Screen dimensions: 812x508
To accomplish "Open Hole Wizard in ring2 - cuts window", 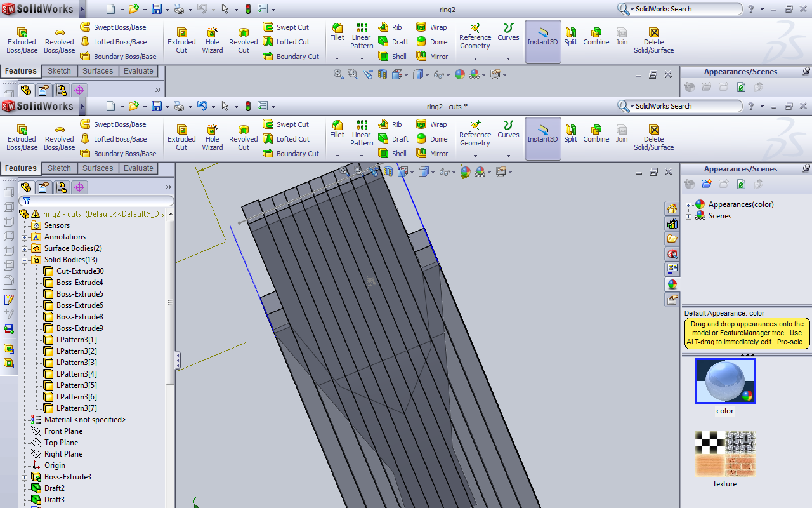I will 213,137.
